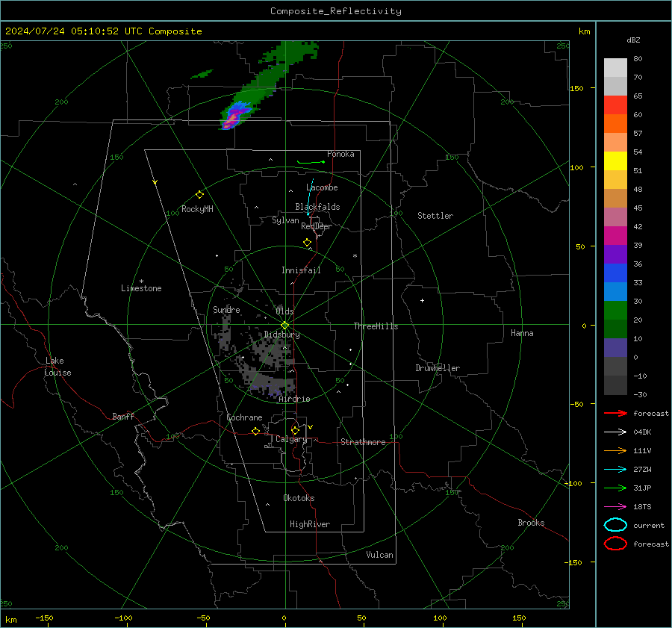
Task: Click the yellow diamond marker below RedDeer
Action: tap(307, 243)
